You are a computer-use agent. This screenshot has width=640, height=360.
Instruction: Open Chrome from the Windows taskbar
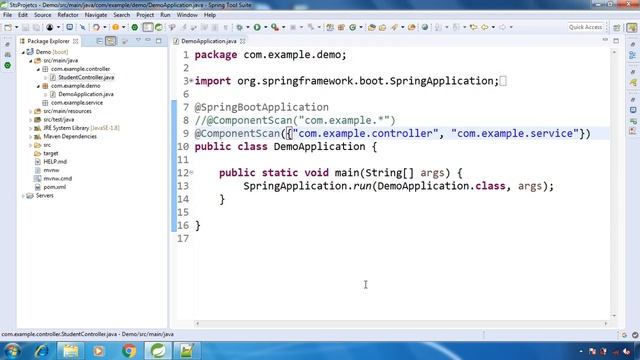[129, 351]
